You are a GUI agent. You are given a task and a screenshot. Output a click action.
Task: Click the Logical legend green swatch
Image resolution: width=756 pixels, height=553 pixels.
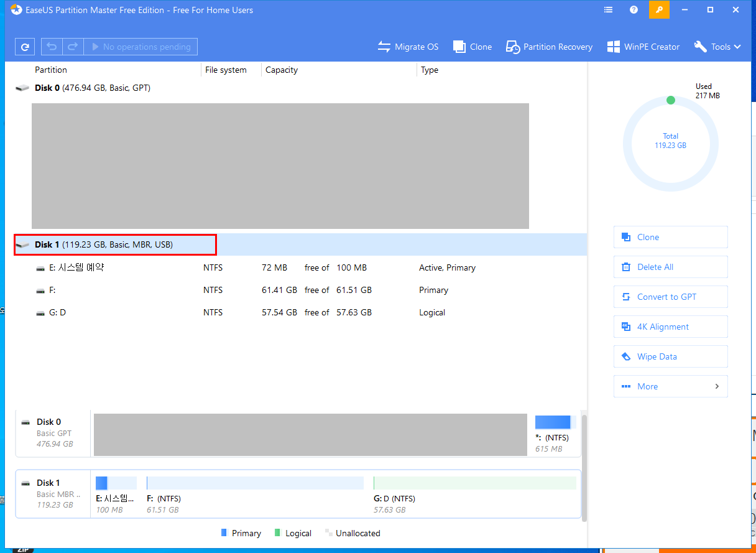(x=277, y=533)
